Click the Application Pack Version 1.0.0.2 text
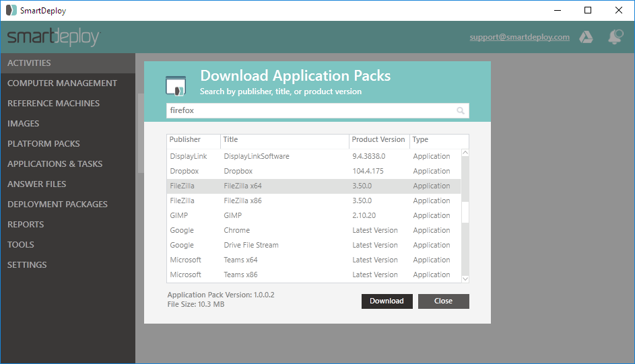This screenshot has height=364, width=635. [221, 295]
